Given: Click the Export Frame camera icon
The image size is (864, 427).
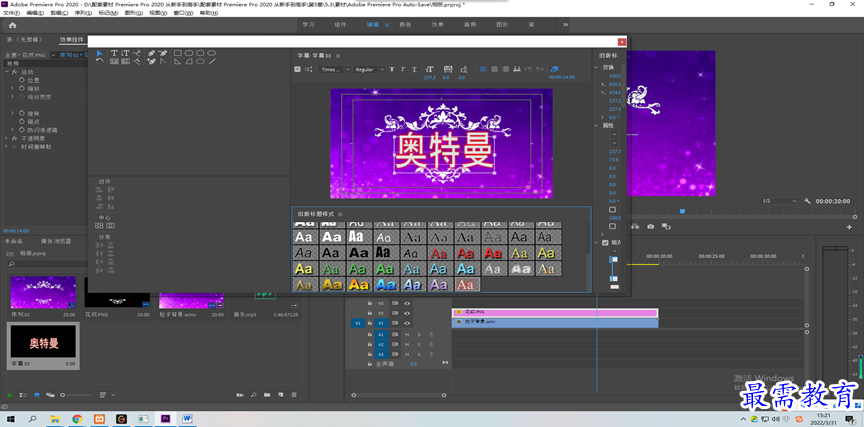Looking at the screenshot, I should pyautogui.click(x=651, y=226).
